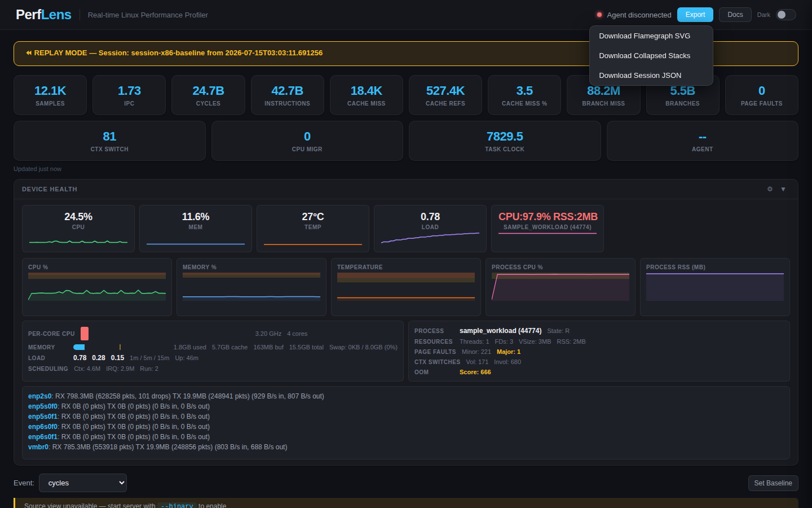Choose Download Session JSON
Screen dimensions: 812x508
point(651,76)
